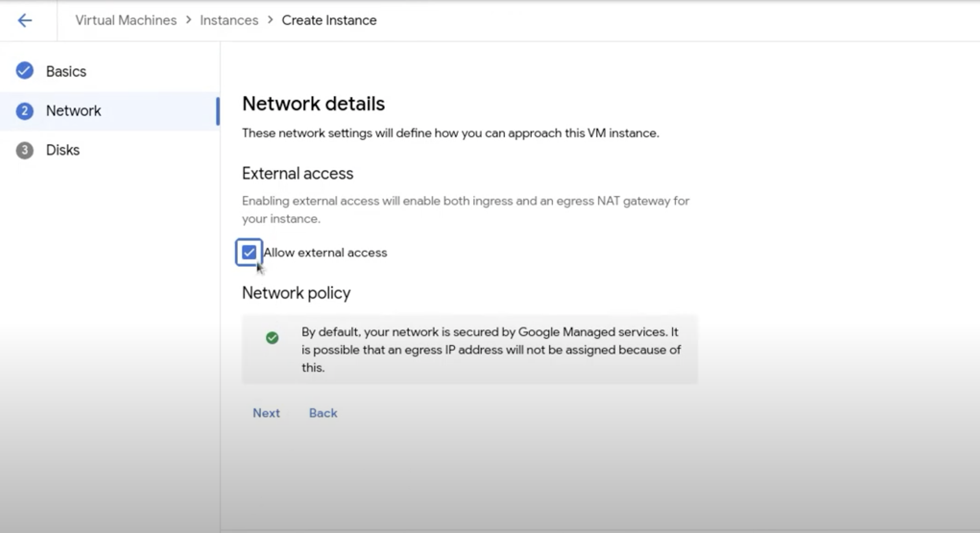Click the numbered circle icon for Network step
The width and height of the screenshot is (980, 533).
(24, 111)
